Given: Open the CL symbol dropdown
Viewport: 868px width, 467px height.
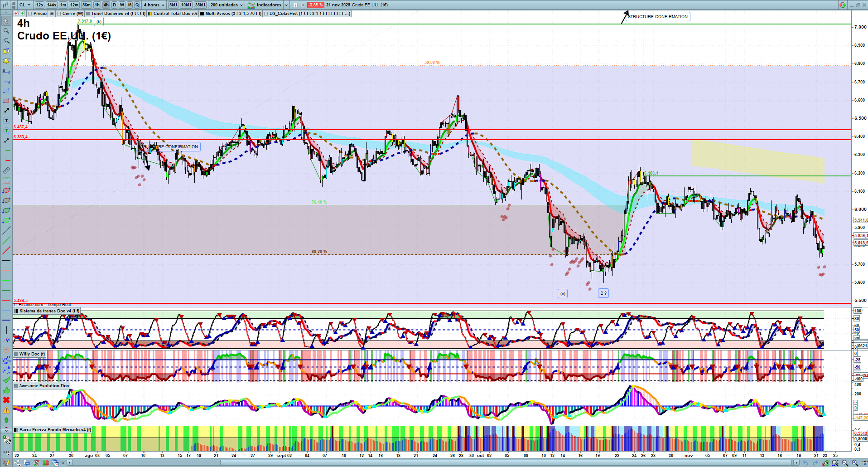Looking at the screenshot, I should tap(25, 5).
